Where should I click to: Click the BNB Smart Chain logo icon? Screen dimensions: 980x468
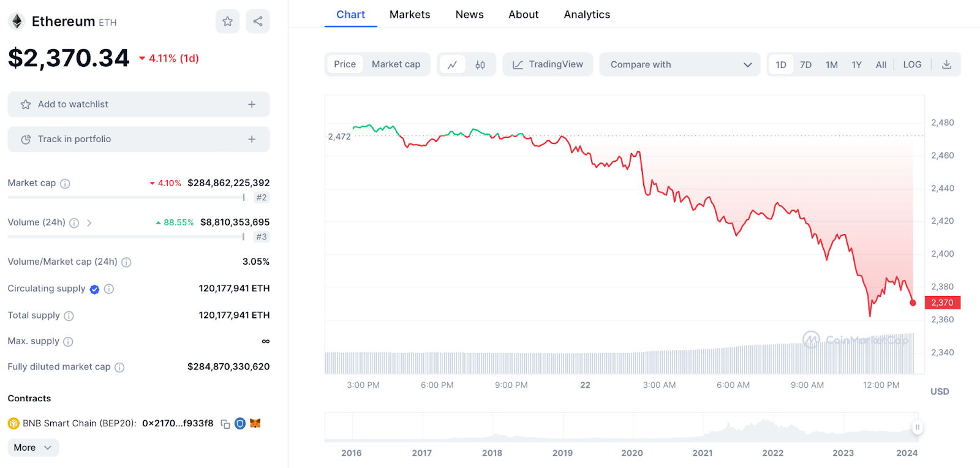13,423
